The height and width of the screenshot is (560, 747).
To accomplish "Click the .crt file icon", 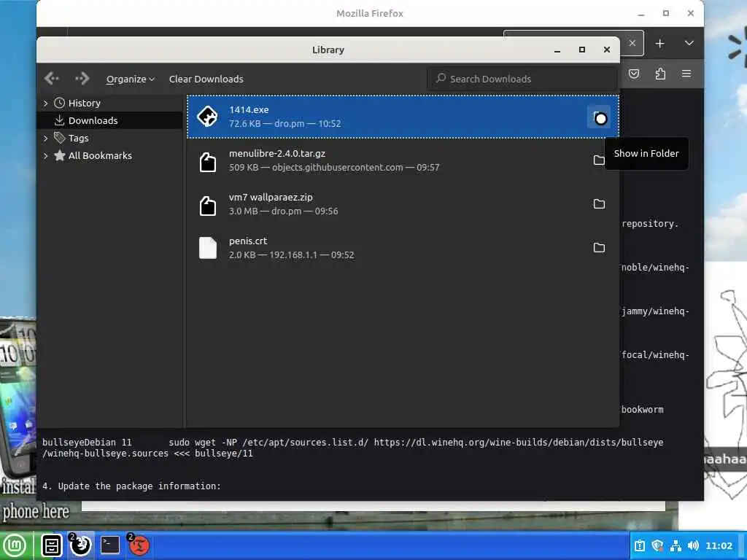I will click(208, 248).
